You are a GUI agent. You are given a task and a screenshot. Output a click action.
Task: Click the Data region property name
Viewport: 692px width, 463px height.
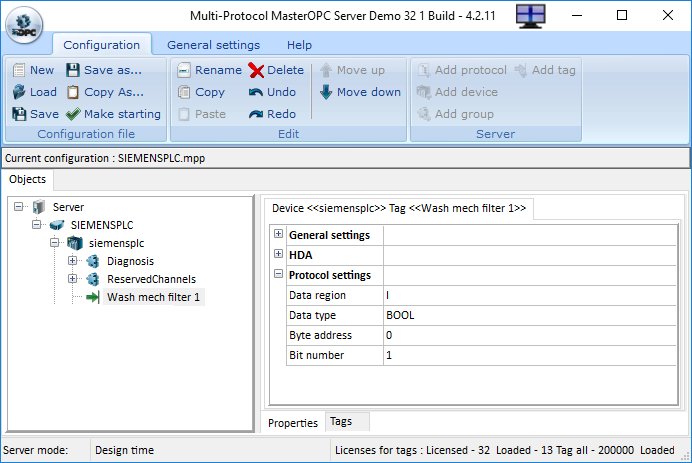click(x=317, y=295)
